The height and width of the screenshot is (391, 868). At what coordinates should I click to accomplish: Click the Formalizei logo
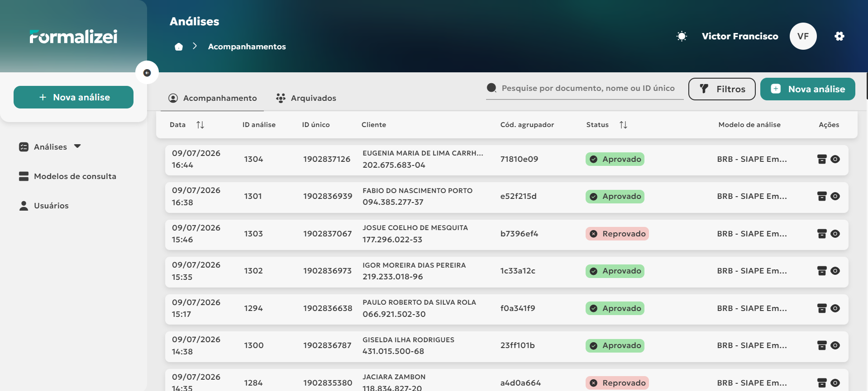tap(73, 36)
